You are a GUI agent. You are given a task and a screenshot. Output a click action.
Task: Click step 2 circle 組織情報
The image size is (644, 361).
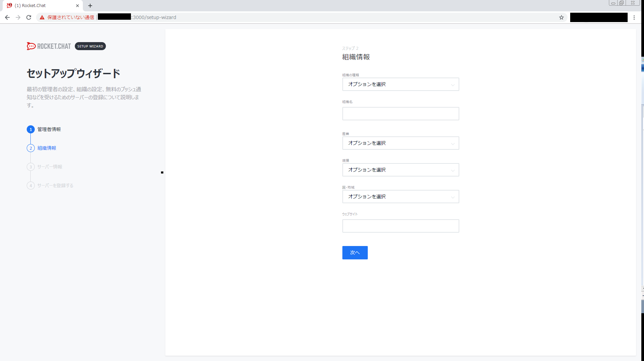[x=31, y=148]
